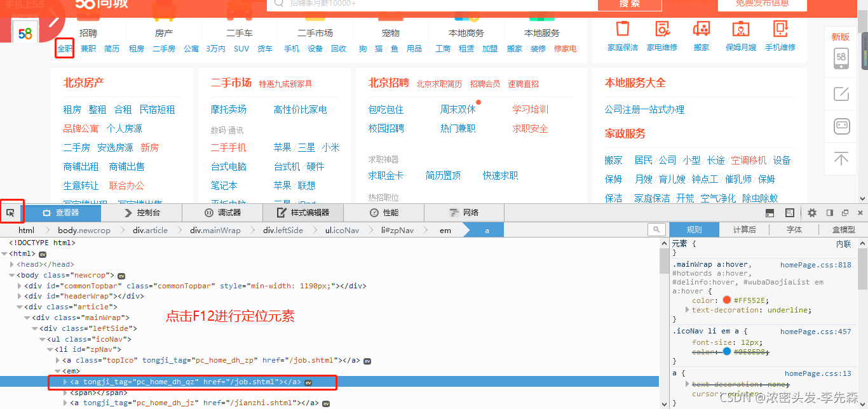This screenshot has height=409, width=868.
Task: Open the 摩托卖场 link
Action: (x=229, y=110)
